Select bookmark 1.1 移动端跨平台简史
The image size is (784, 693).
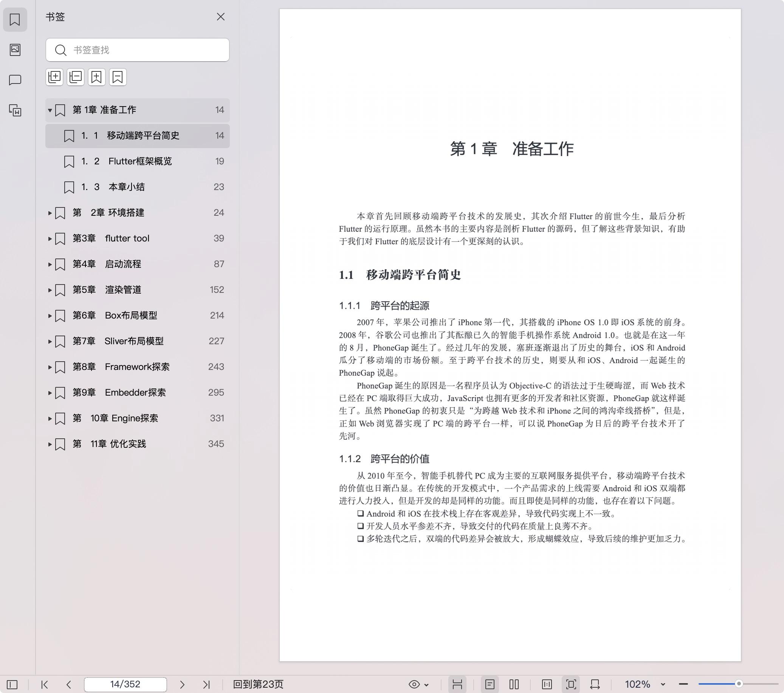(137, 136)
